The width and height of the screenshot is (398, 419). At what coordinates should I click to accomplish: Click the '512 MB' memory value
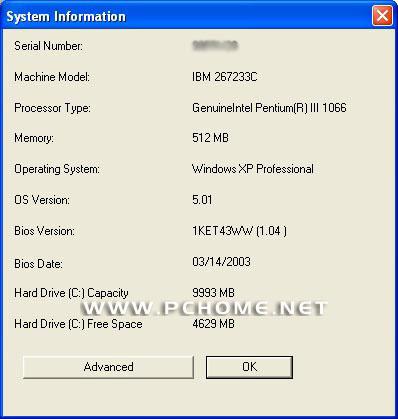coord(210,138)
